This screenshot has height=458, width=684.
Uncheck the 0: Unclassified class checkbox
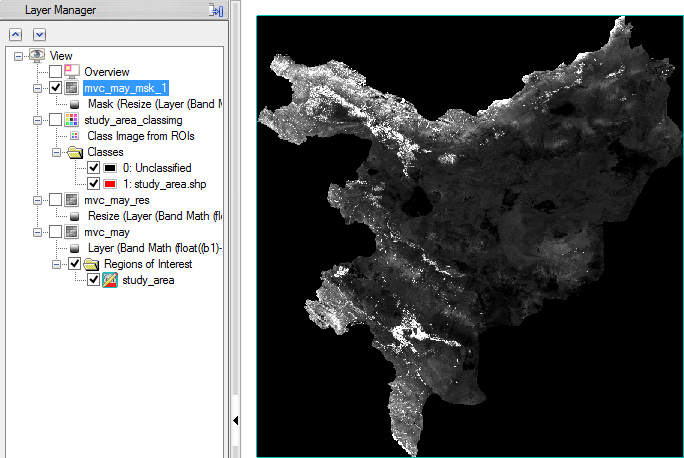93,168
